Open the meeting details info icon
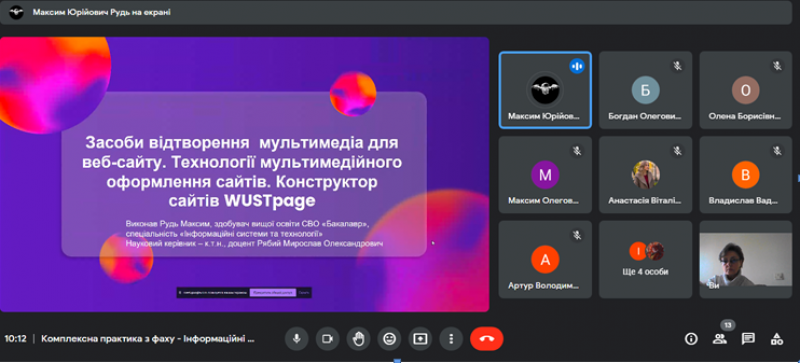The width and height of the screenshot is (800, 363). (691, 338)
